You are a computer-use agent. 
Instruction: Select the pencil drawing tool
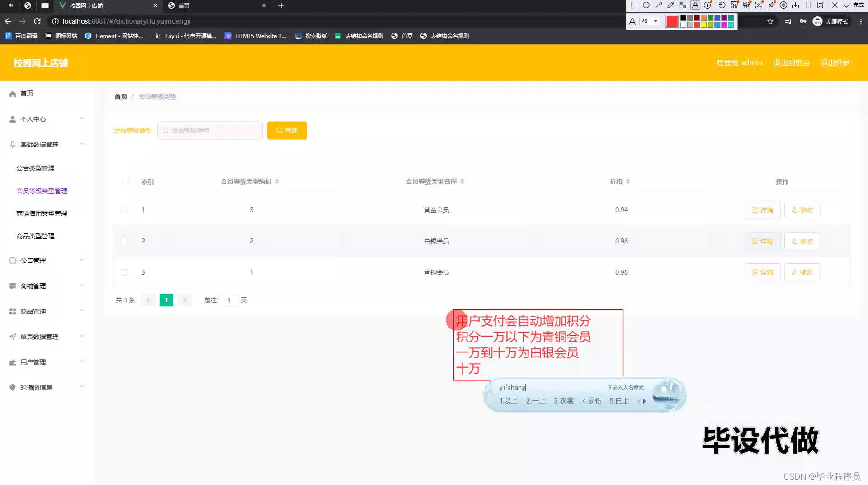click(670, 5)
